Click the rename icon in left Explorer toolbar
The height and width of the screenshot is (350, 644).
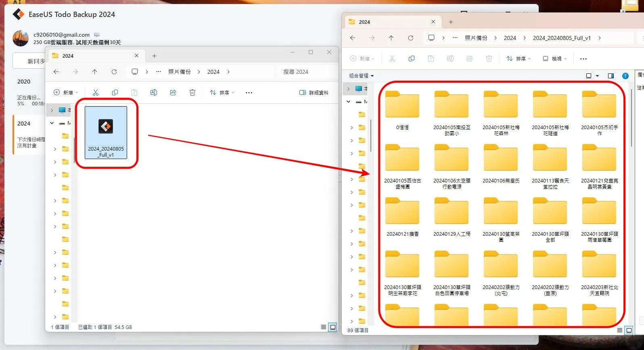(154, 92)
